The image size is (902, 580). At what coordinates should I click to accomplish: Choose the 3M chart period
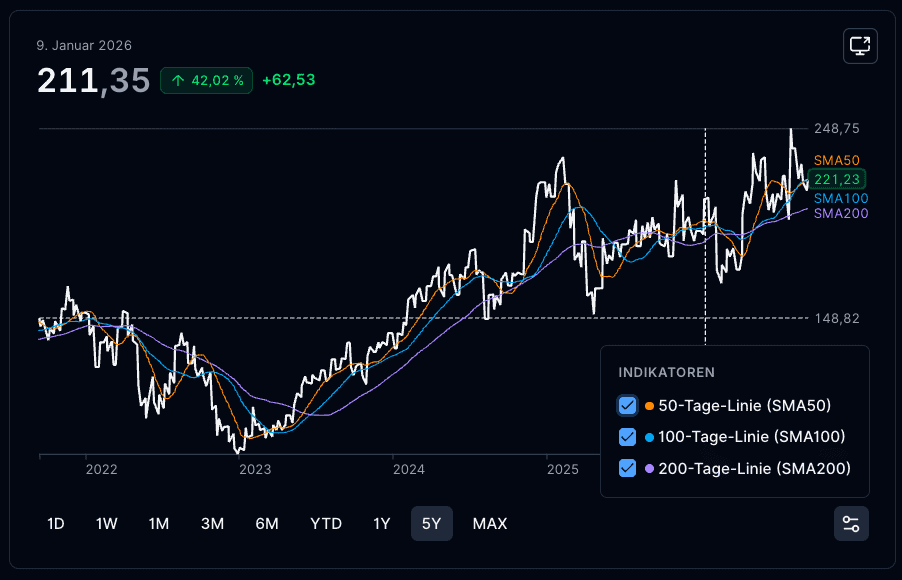click(x=212, y=524)
